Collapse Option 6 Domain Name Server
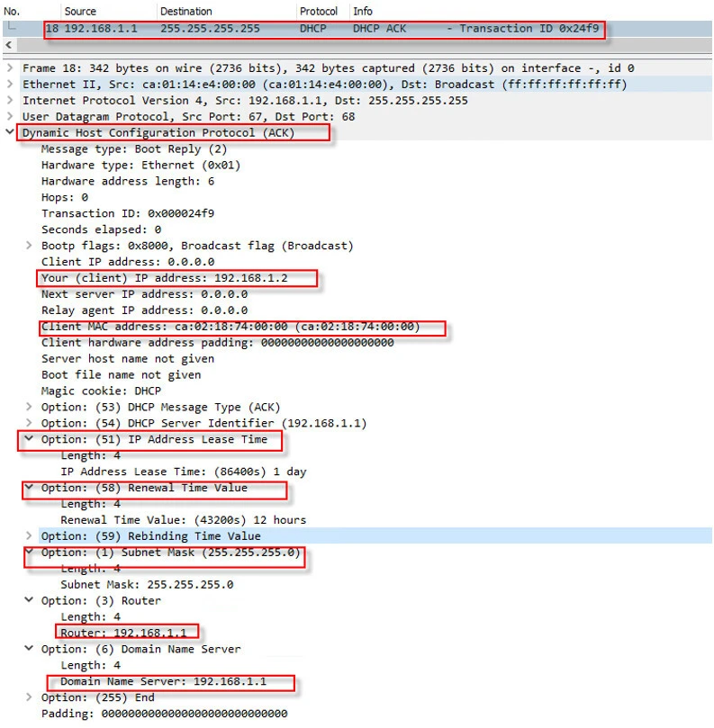Image resolution: width=714 pixels, height=728 pixels. (x=30, y=649)
